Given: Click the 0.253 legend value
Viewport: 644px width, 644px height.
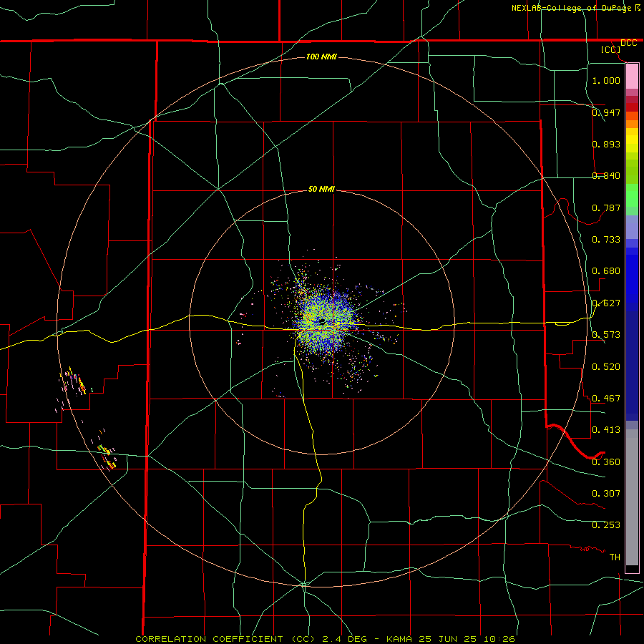Looking at the screenshot, I should pos(606,525).
